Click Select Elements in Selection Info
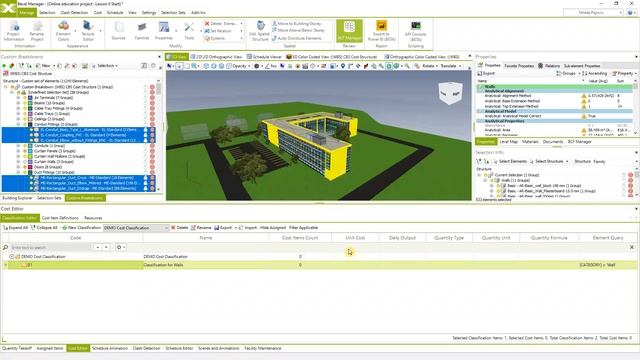 coord(510,162)
